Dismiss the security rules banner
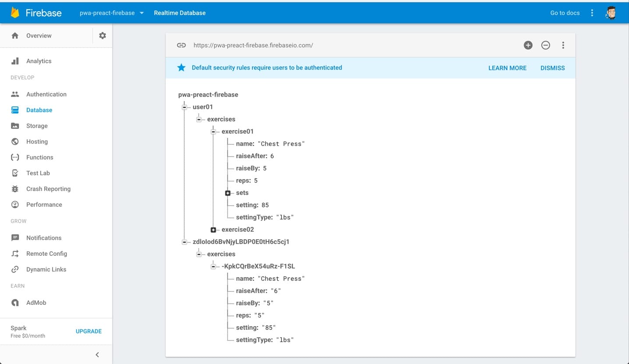The height and width of the screenshot is (364, 629). click(x=553, y=68)
